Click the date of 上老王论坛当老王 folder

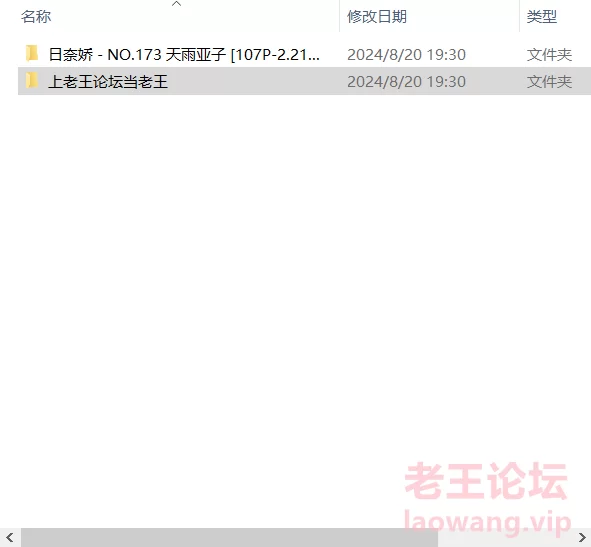click(406, 81)
